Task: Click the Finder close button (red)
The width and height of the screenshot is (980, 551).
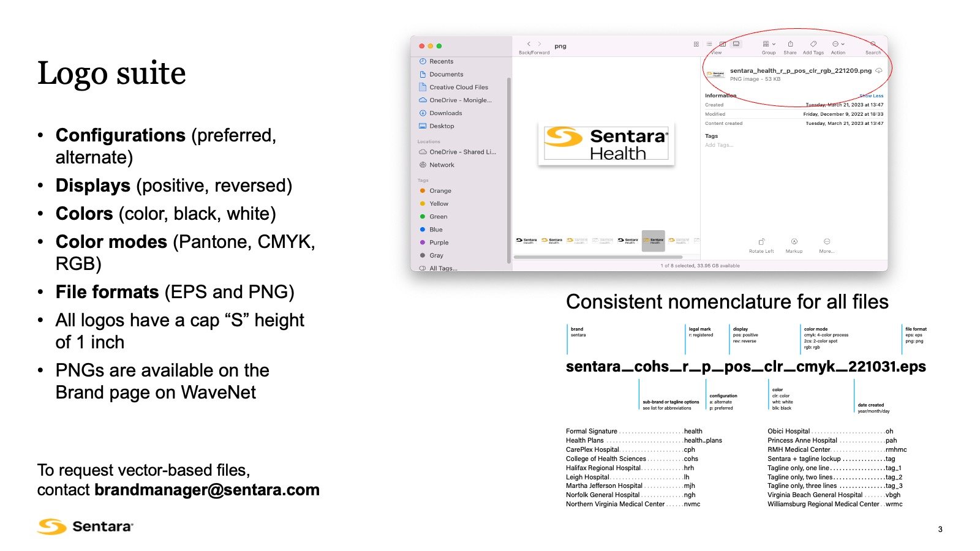Action: click(421, 46)
